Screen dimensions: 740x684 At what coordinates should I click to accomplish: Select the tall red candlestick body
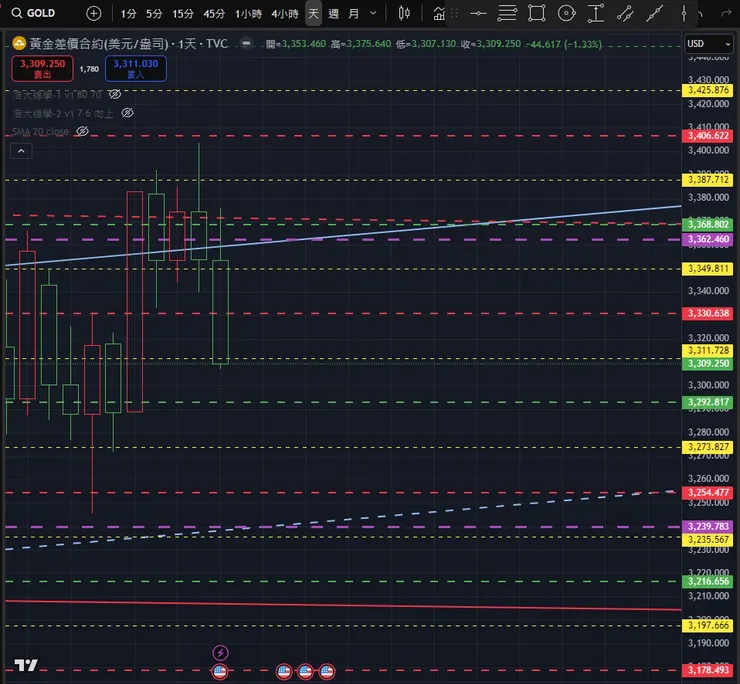135,302
